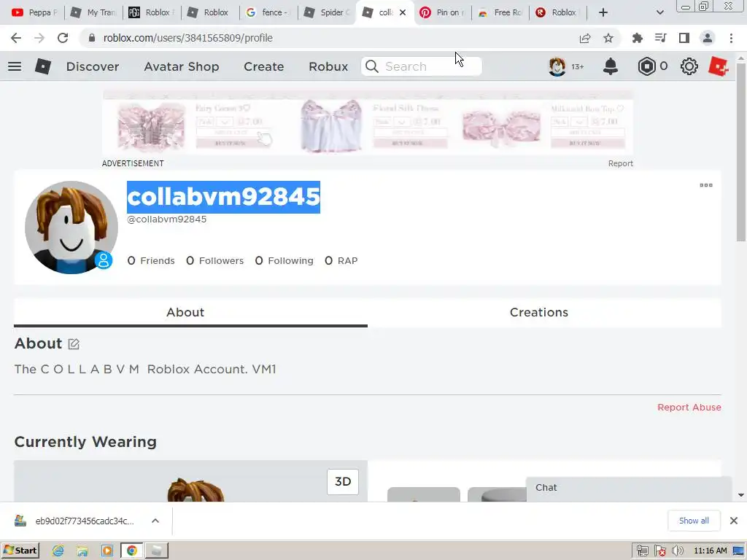
Task: Open Create page
Action: (264, 66)
